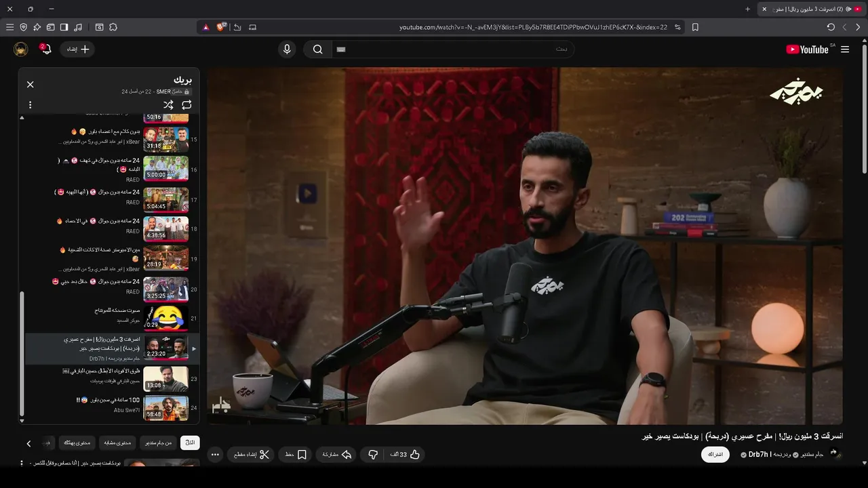Select the محتوى يهمّك filter chip

77,443
